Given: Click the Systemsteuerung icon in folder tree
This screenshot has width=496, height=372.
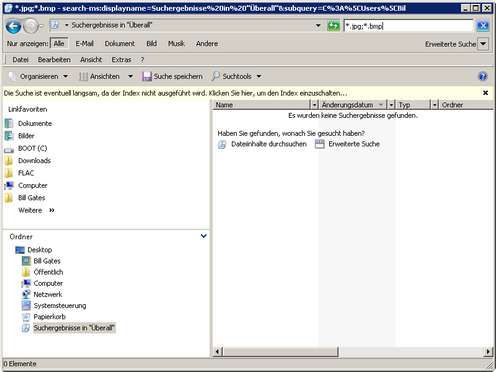Looking at the screenshot, I should (x=26, y=305).
